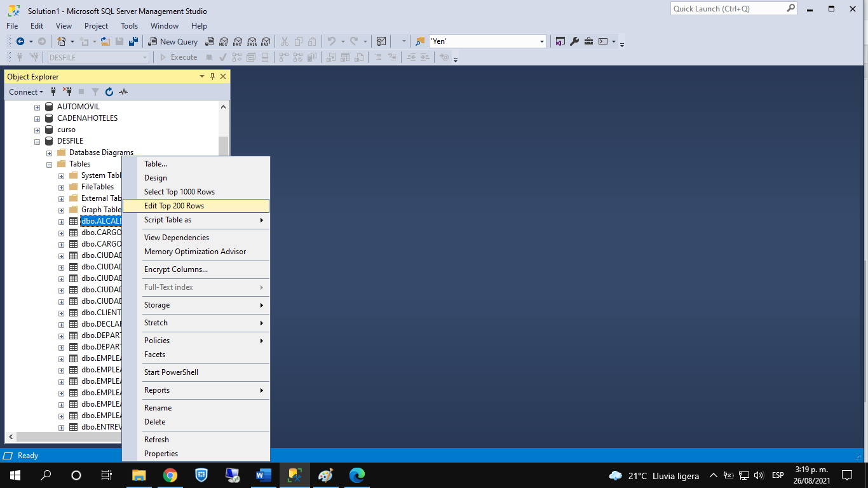Choose Properties in context menu
The height and width of the screenshot is (488, 868).
pyautogui.click(x=196, y=454)
